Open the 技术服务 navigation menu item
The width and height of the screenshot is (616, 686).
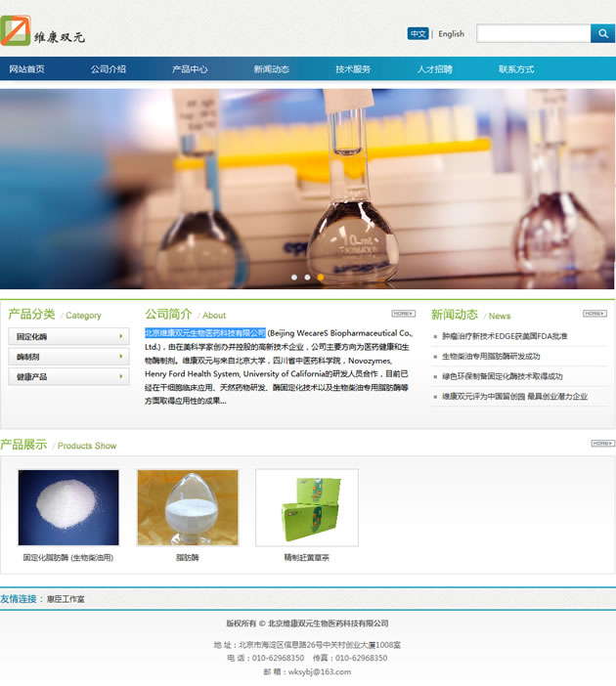(x=353, y=69)
